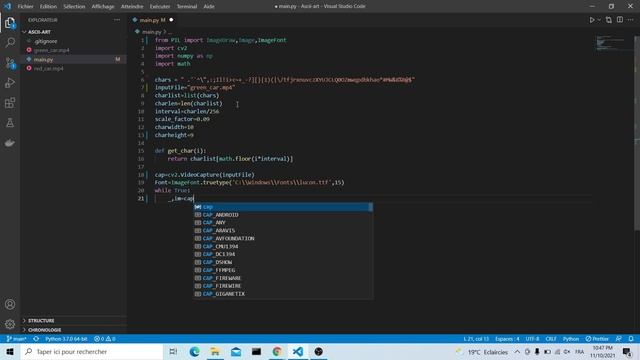Click the Taper ici pour rechercher box
The width and height of the screenshot is (640, 360).
(x=92, y=351)
